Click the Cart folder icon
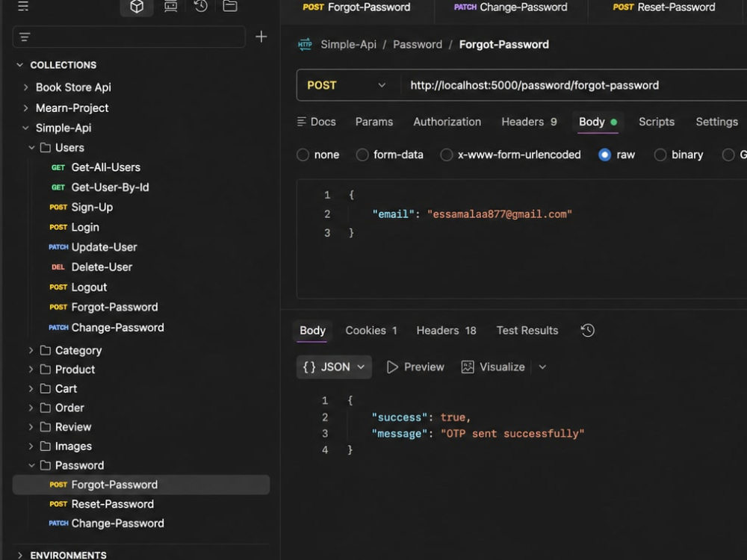Image resolution: width=747 pixels, height=560 pixels. pyautogui.click(x=46, y=388)
